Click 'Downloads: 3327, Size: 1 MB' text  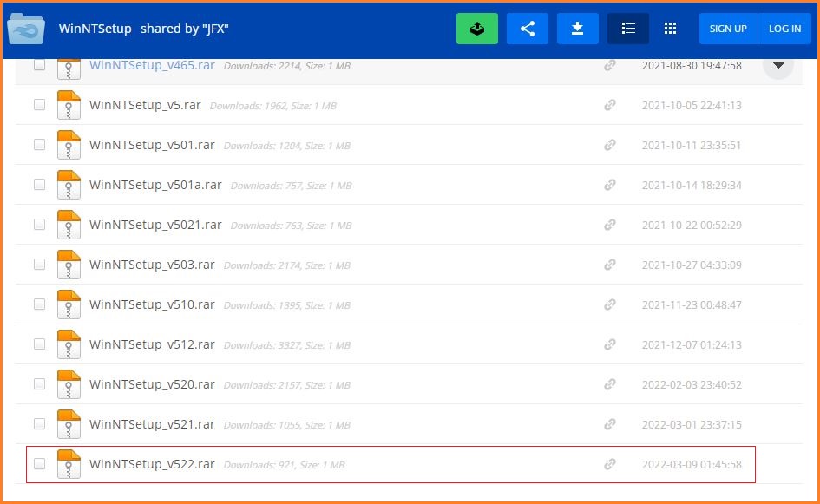coord(287,345)
